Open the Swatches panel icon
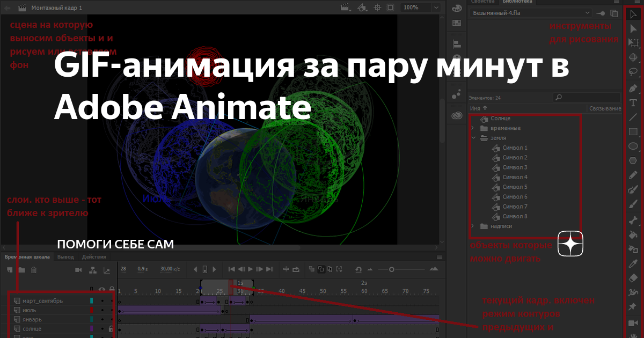644x338 pixels. [457, 23]
